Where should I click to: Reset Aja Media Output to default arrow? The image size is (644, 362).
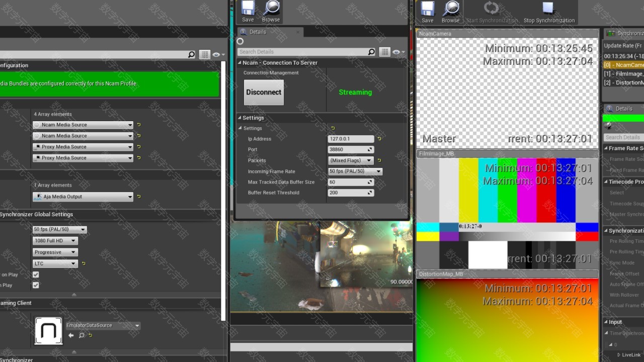139,197
